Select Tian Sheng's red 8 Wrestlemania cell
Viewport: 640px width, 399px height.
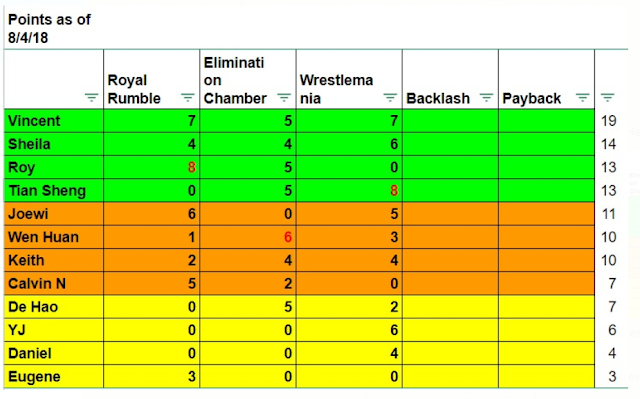pos(349,191)
